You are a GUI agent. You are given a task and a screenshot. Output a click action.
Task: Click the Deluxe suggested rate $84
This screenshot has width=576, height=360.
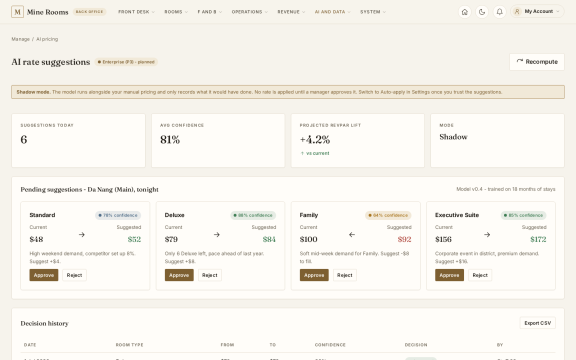tap(269, 240)
